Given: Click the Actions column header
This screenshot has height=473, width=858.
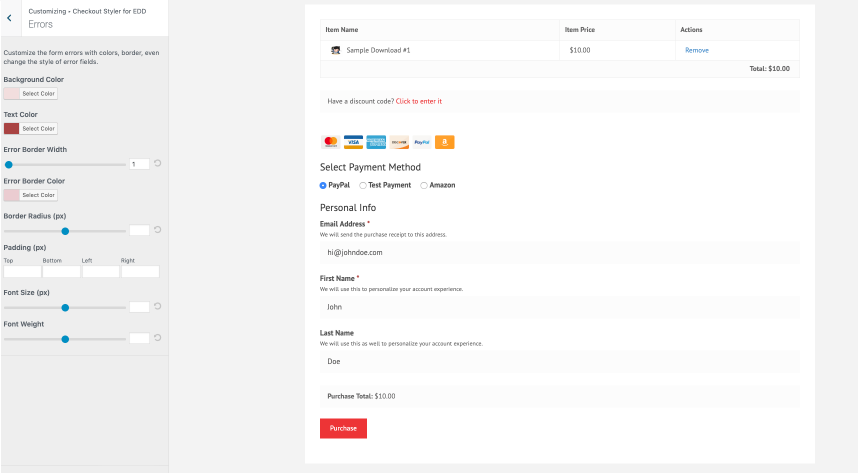Looking at the screenshot, I should (691, 30).
